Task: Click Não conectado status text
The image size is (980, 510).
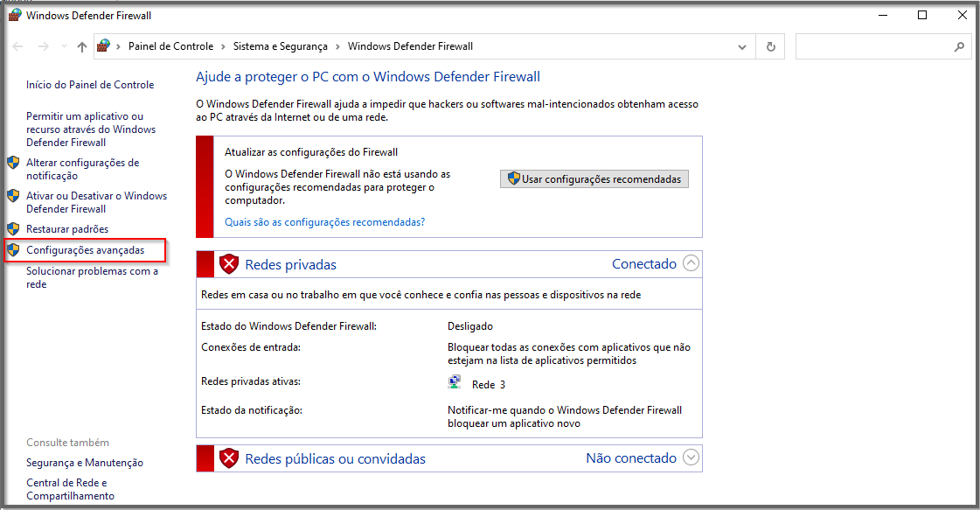Action: tap(631, 458)
